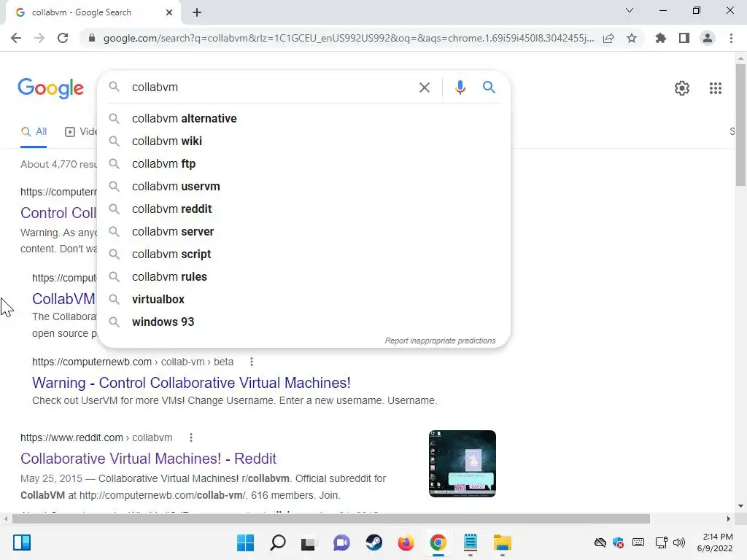The image size is (747, 560).
Task: Open the Chrome profile avatar
Action: pos(708,38)
